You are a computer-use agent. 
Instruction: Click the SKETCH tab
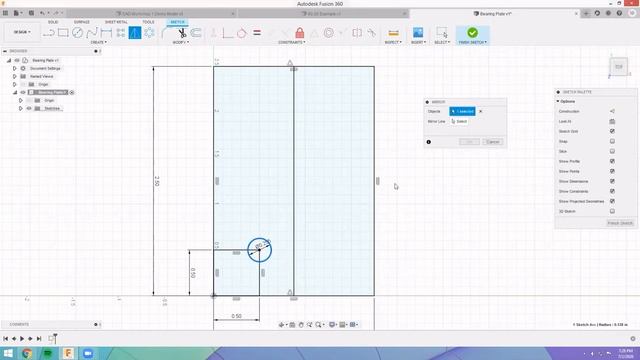tap(177, 22)
